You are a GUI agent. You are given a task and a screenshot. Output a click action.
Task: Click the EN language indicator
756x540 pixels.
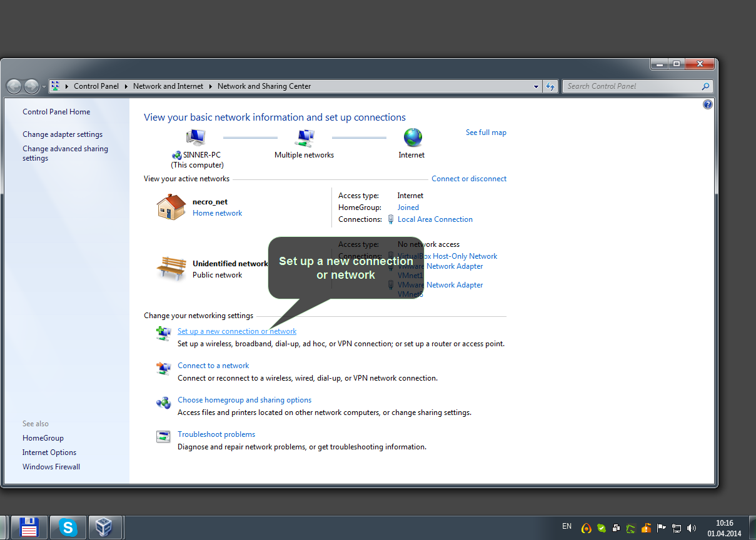[567, 526]
